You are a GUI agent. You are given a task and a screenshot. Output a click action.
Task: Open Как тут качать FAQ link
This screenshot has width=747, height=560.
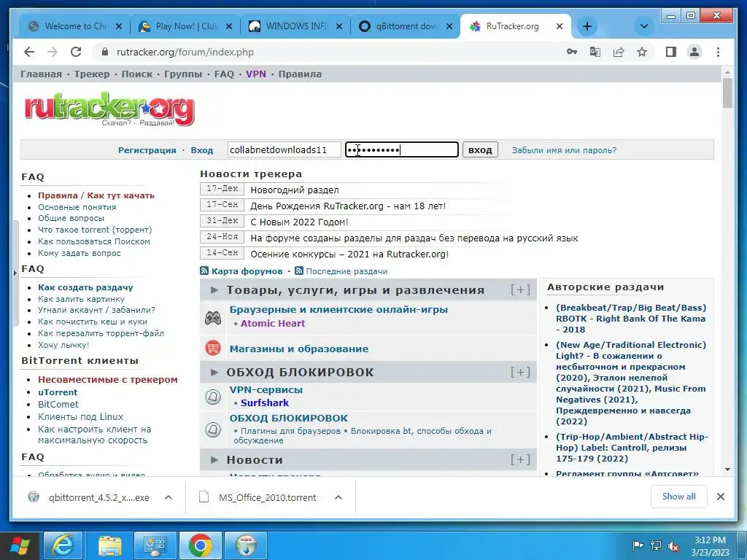coord(120,195)
